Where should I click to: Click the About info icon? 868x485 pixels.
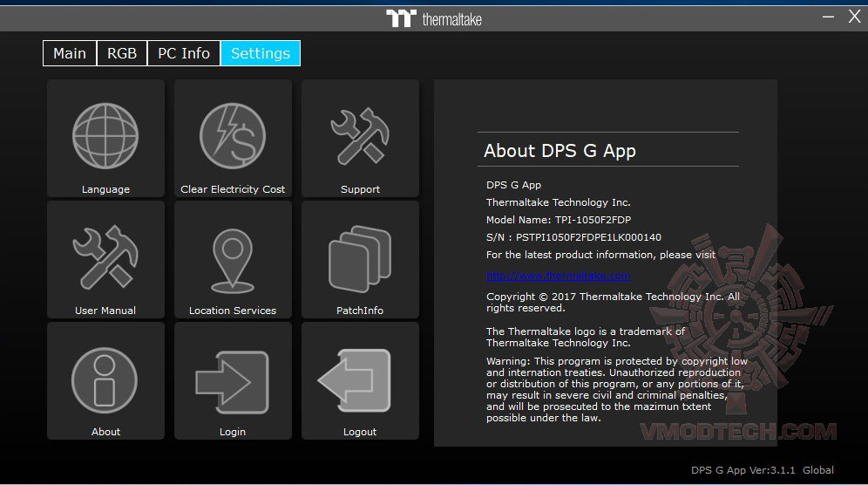pos(105,381)
